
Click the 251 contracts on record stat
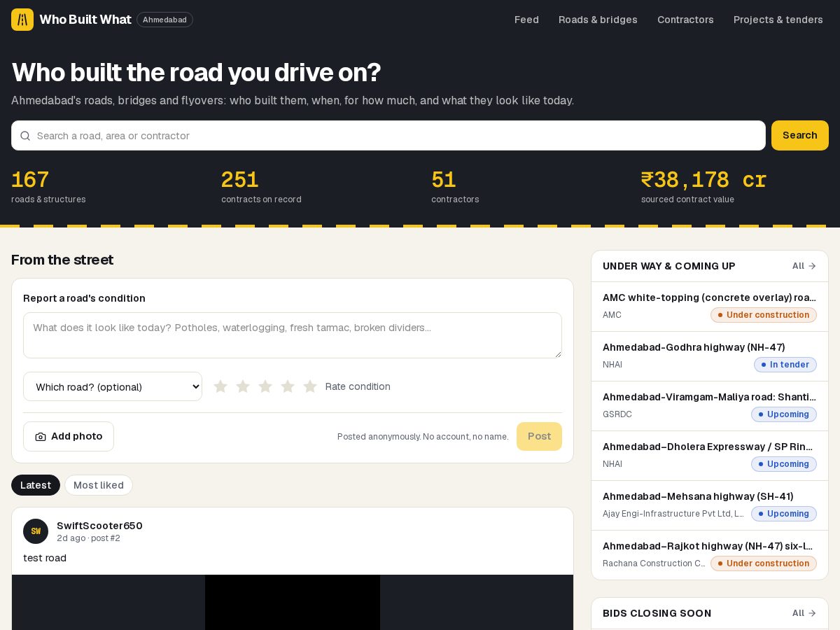click(x=261, y=187)
